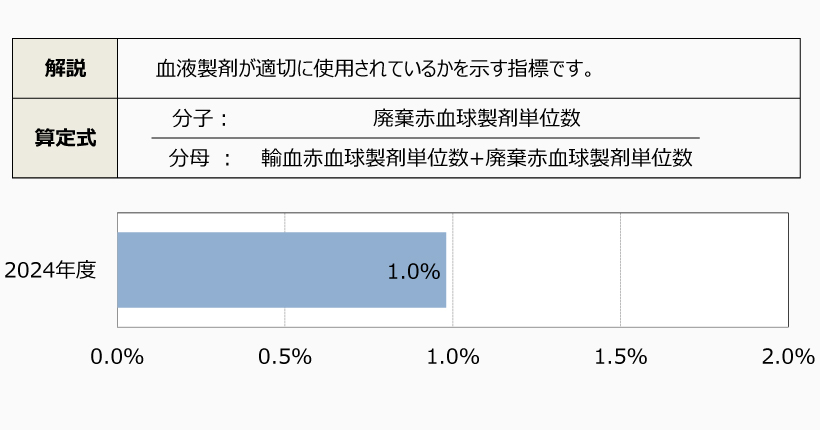Select the numerator text 廃棄赤血球製剤単位数
The width and height of the screenshot is (820, 430).
pos(477,118)
